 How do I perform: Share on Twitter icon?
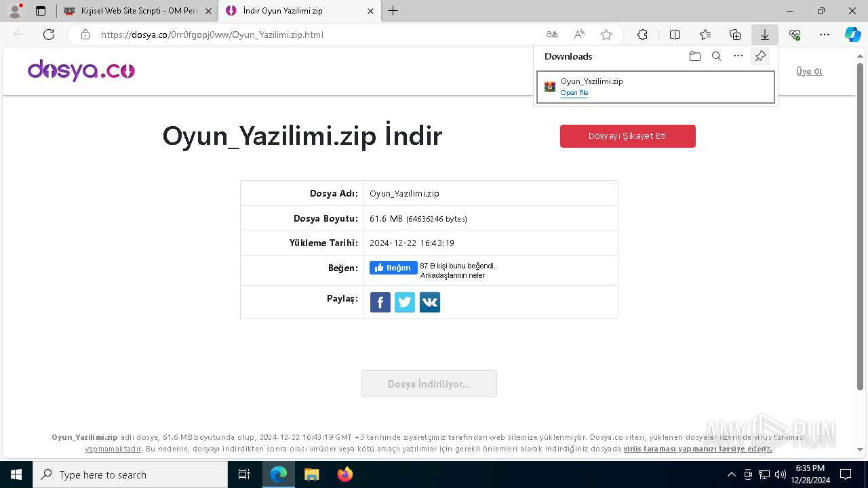coord(405,302)
